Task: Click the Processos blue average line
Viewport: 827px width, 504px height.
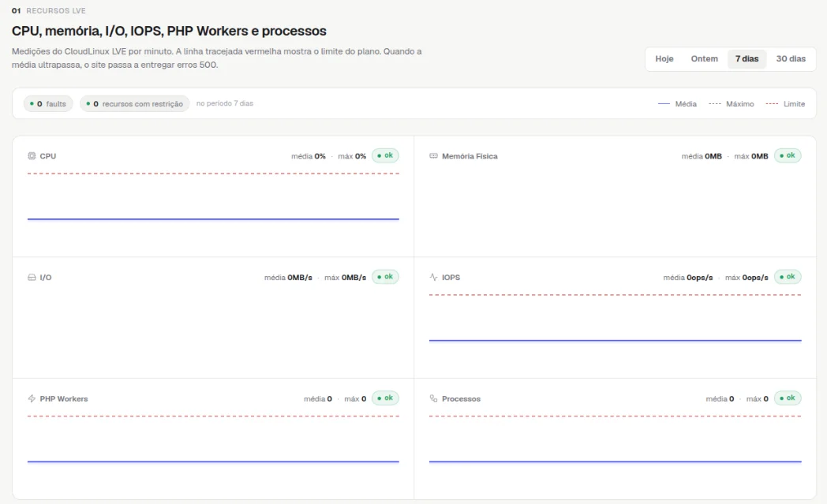Action: point(615,462)
